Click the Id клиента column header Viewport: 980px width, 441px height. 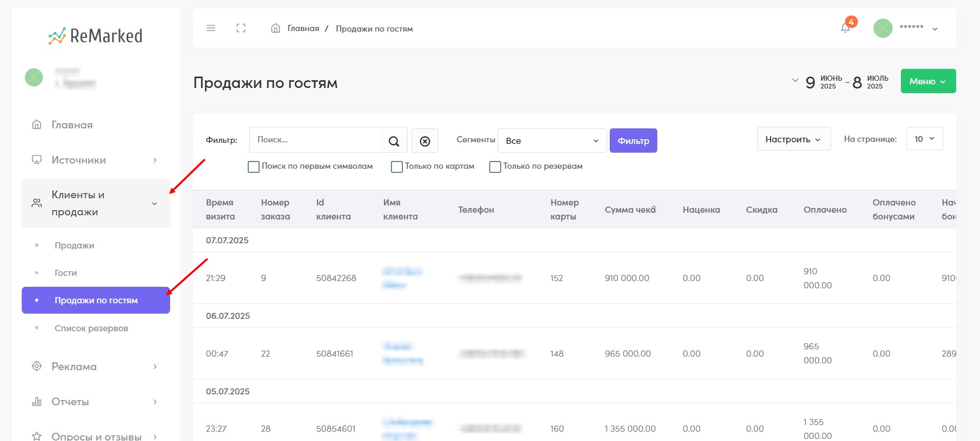tap(334, 210)
